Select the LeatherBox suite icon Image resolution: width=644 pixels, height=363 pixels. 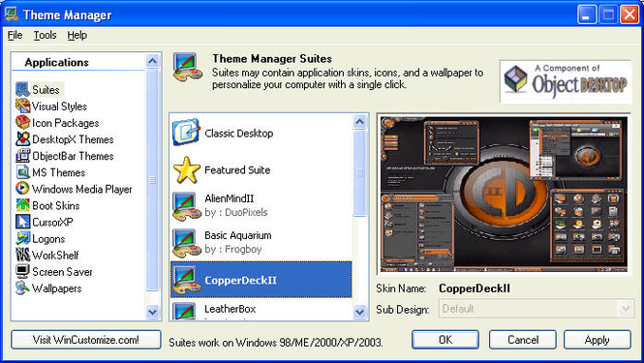point(184,311)
